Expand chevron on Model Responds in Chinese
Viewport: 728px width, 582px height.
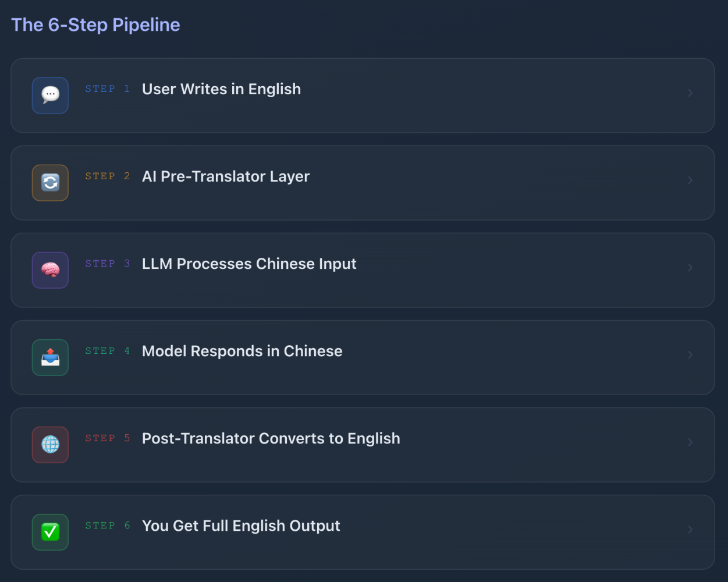click(x=690, y=355)
